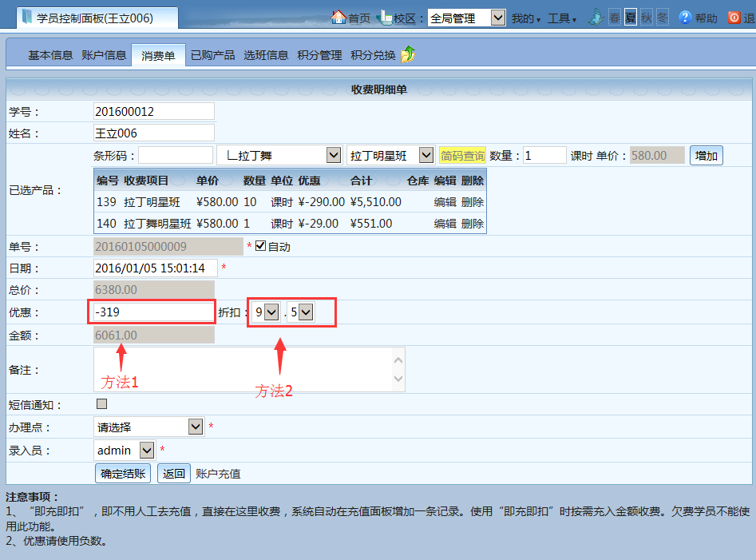Open the 工具 menu
This screenshot has height=560, width=756.
562,18
